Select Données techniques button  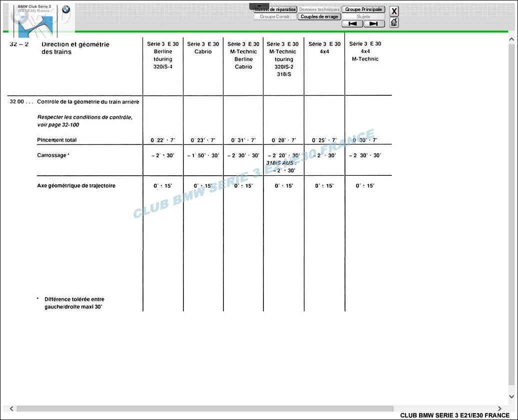319,9
